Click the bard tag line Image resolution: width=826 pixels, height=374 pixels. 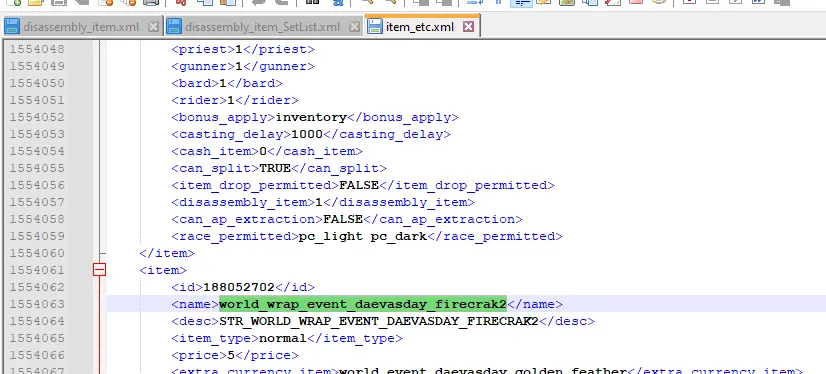click(x=227, y=83)
